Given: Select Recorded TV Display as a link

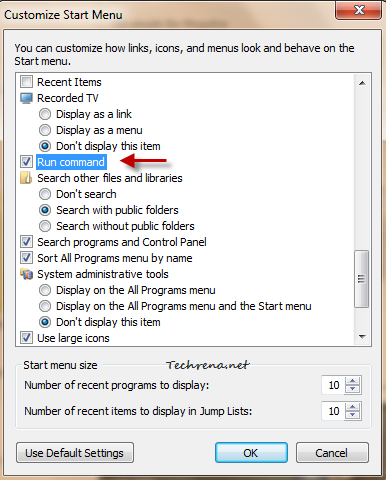Looking at the screenshot, I should pyautogui.click(x=45, y=114).
